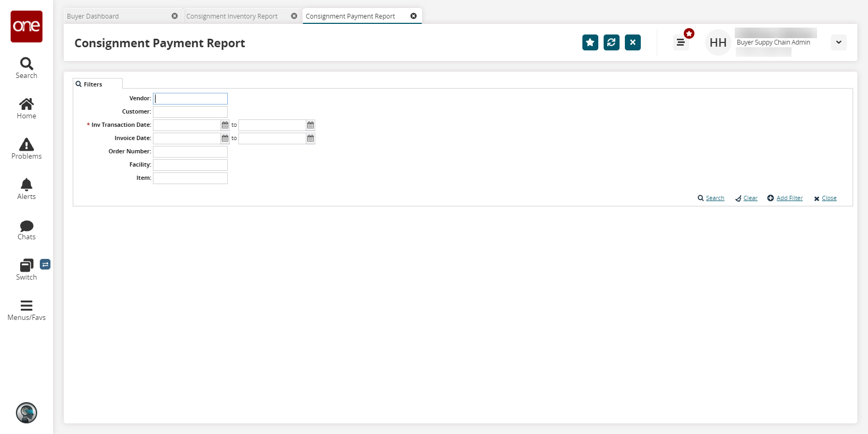Close the Buyer Dashboard tab
Screen dimensions: 868x434
175,16
